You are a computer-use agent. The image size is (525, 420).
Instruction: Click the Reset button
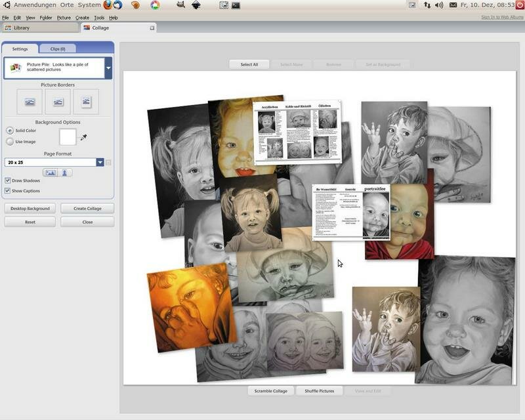(x=30, y=222)
